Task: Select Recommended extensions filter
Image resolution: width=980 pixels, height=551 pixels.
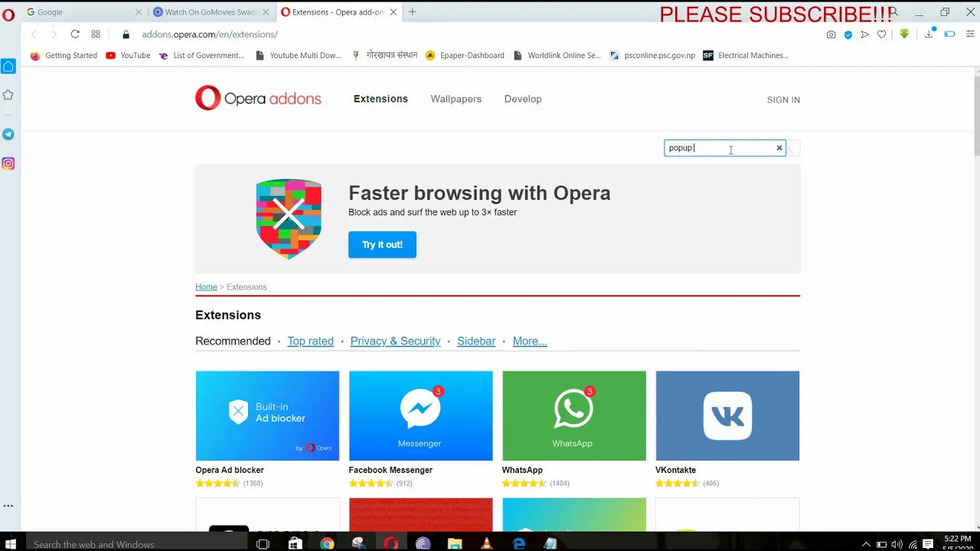Action: click(233, 341)
